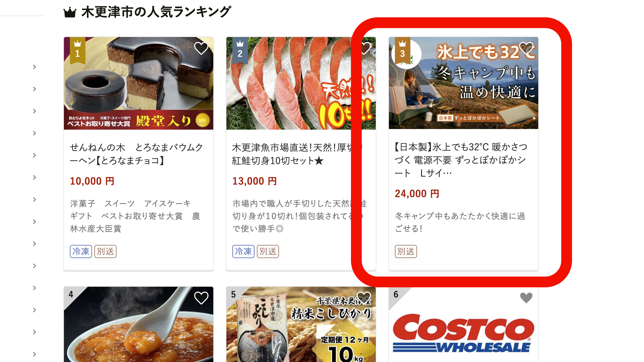Toggle the heart on the Ice 32°C sheet item
The height and width of the screenshot is (362, 644).
pyautogui.click(x=526, y=48)
